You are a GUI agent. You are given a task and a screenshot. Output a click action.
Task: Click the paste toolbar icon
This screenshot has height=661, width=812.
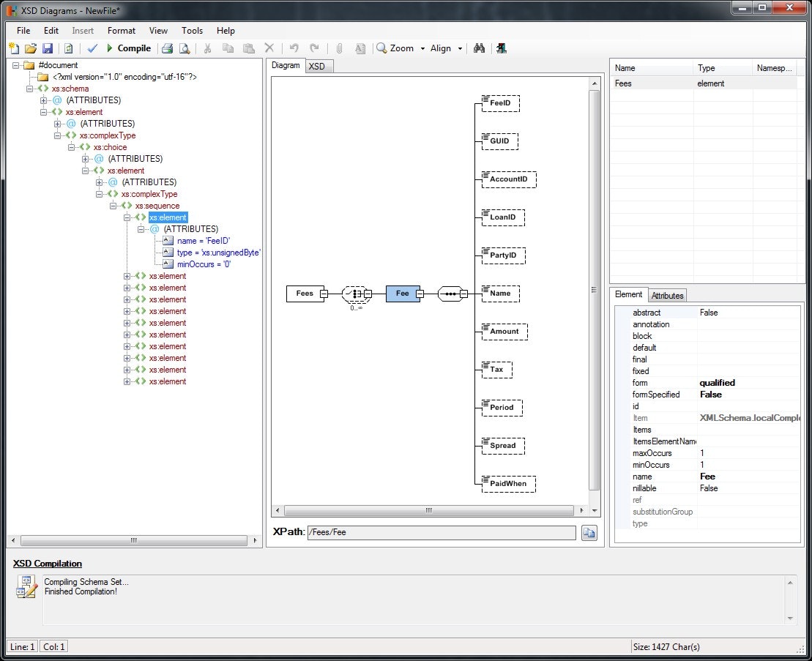click(x=248, y=48)
